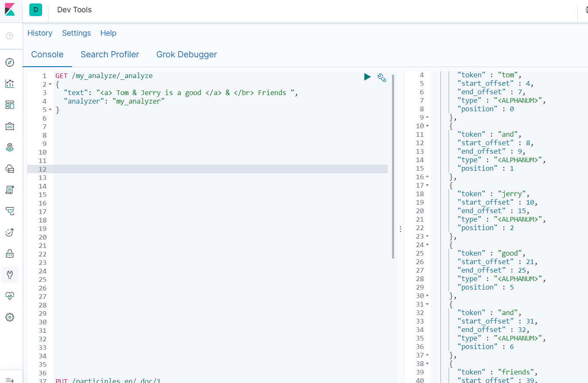This screenshot has width=588, height=383.
Task: Collapse output object starting line 17
Action: click(x=427, y=185)
